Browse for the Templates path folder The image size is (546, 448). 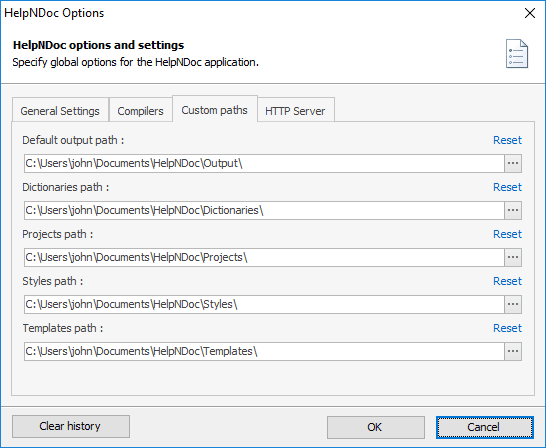coord(513,351)
